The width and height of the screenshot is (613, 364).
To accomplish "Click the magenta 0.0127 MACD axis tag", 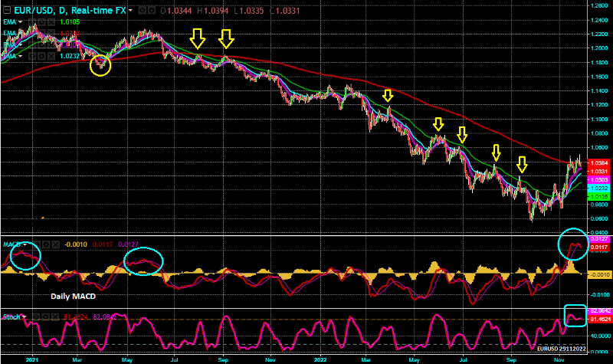I will [598, 239].
